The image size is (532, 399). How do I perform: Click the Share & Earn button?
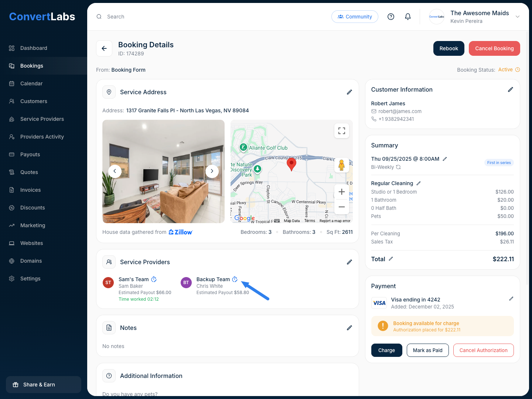coord(44,385)
